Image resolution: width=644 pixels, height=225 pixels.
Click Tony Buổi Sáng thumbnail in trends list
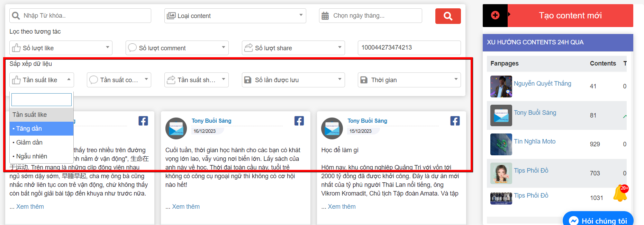[x=501, y=115]
